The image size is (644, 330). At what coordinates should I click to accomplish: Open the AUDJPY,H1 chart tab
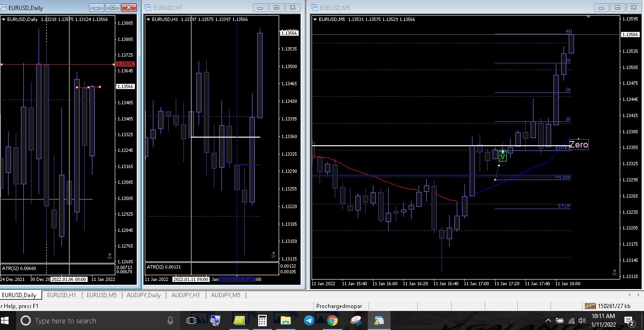(x=185, y=295)
